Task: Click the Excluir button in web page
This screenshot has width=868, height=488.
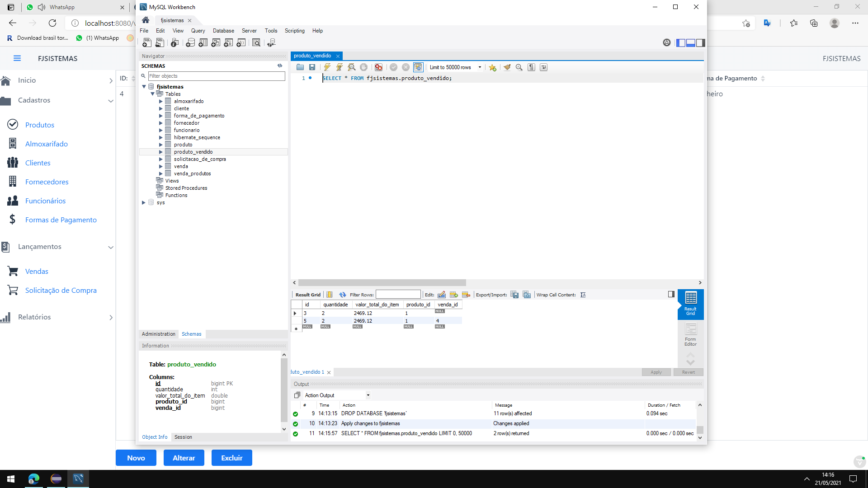Action: click(x=232, y=458)
